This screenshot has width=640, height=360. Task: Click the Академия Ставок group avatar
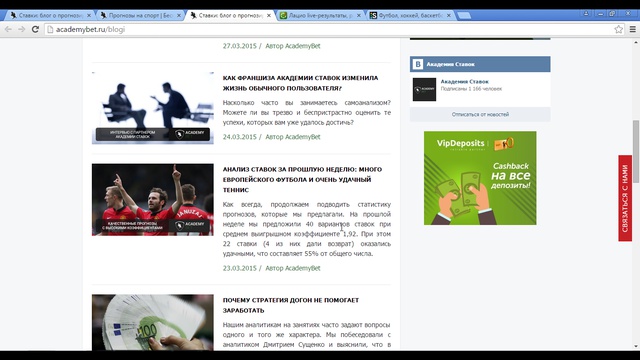click(x=424, y=89)
